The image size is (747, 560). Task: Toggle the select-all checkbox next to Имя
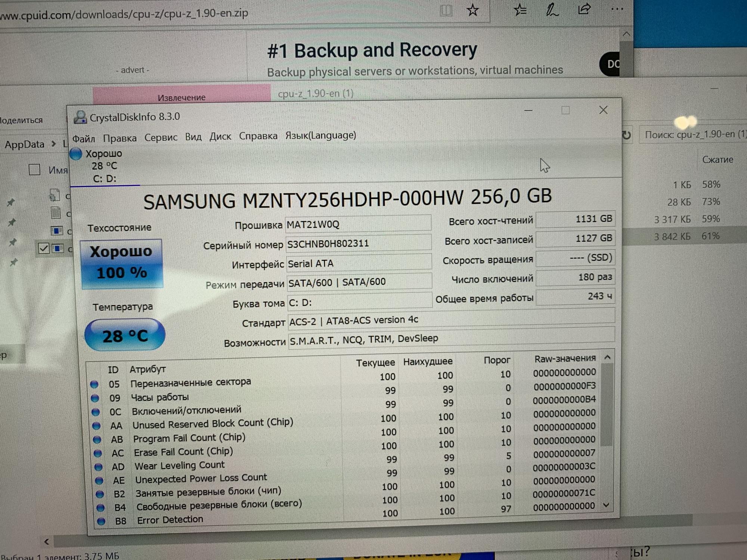(34, 170)
